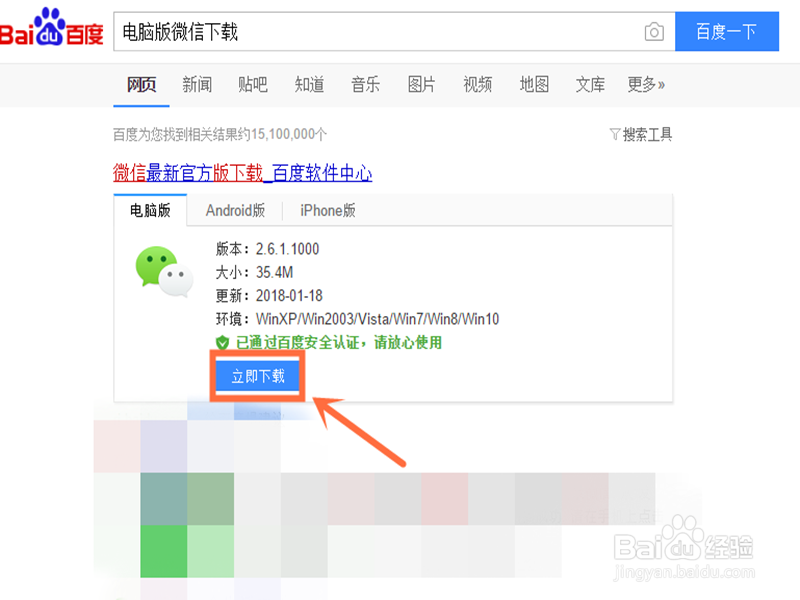Toggle to the 贴吧 results view
This screenshot has height=600, width=800.
tap(253, 85)
